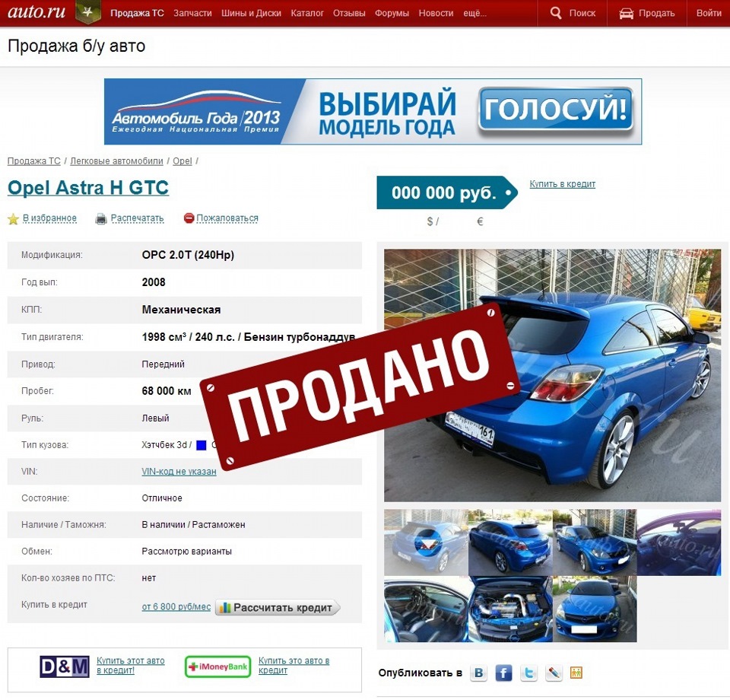Click от 6 800 руб/мес link
730x700 pixels.
(176, 607)
